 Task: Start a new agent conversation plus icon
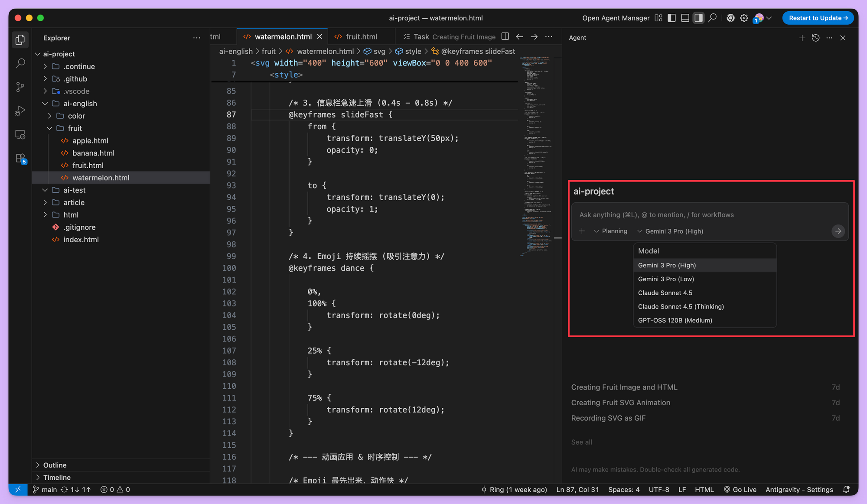802,38
